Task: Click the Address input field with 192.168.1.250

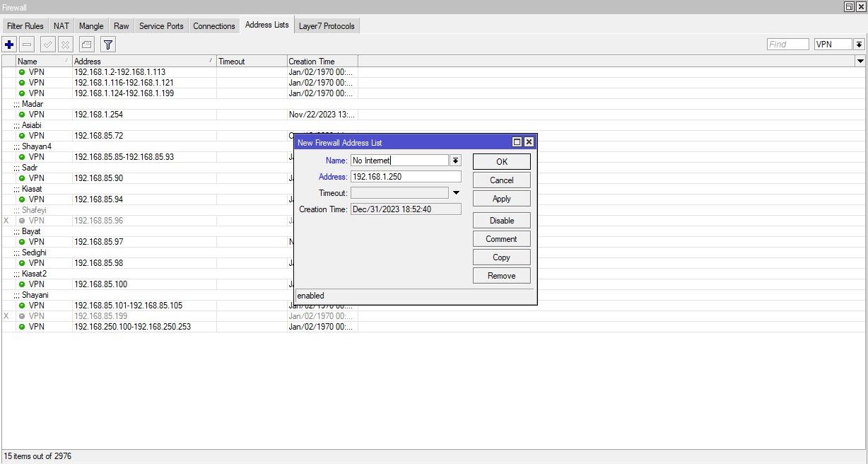Action: click(406, 177)
